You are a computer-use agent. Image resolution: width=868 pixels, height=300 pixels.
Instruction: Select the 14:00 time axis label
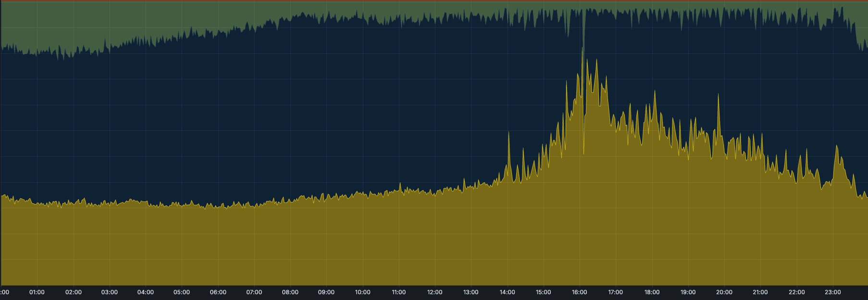point(507,292)
